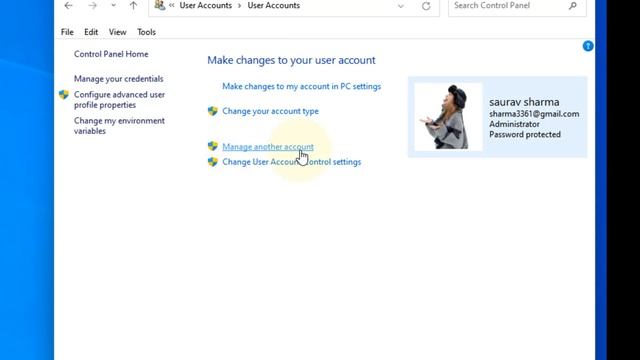Click shield icon beside Change your account type
Screen dimensions: 640x360
click(213, 111)
